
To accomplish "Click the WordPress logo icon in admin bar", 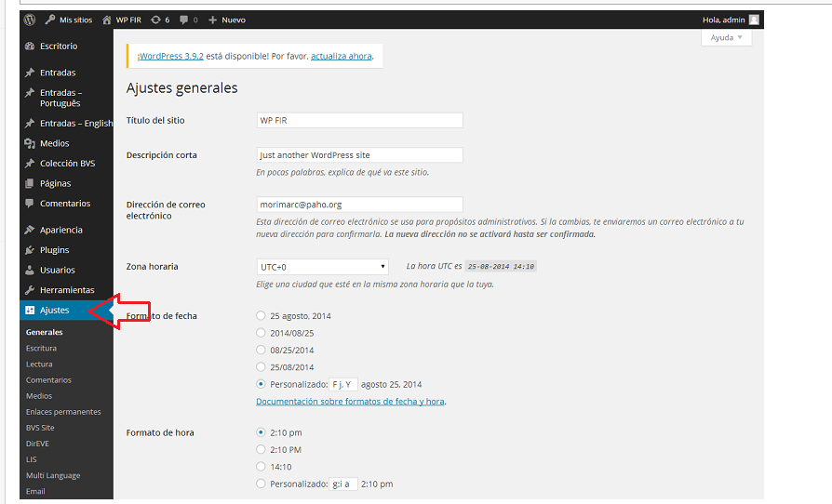I will [x=30, y=20].
